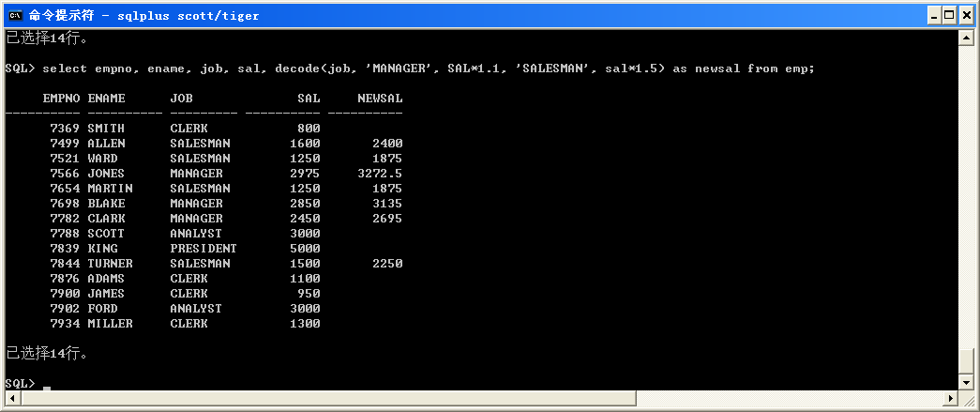
Task: Click the vertical scrollbar down arrow
Action: pos(966,383)
